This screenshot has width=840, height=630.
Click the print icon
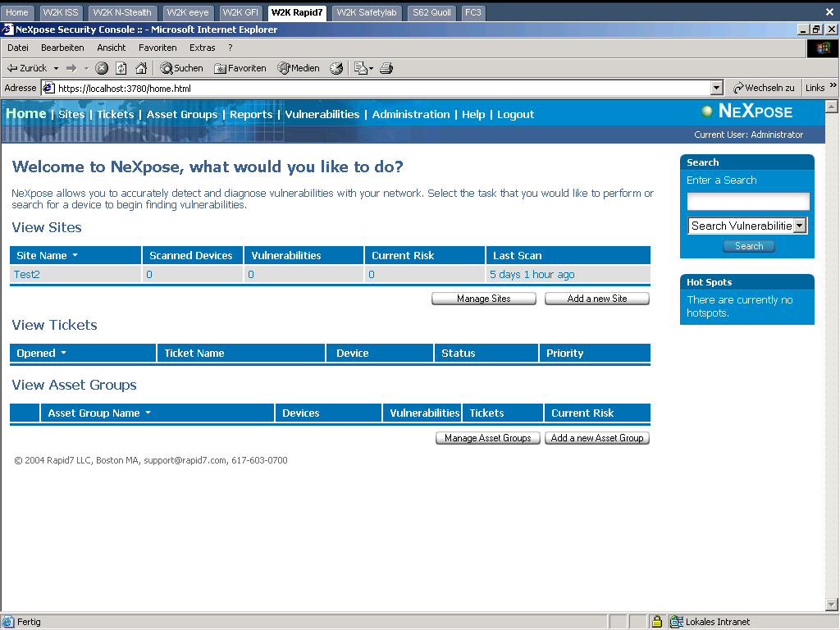386,68
